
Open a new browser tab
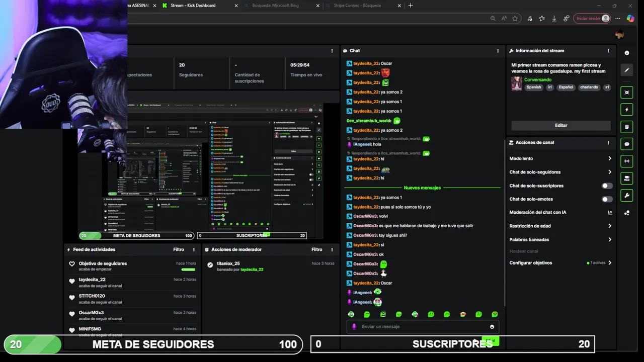pyautogui.click(x=411, y=6)
